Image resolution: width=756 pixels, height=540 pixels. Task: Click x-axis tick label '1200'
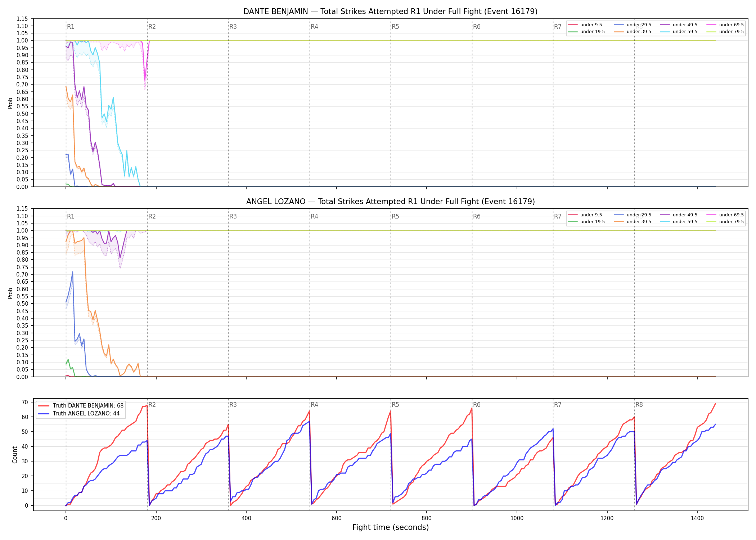pos(607,518)
